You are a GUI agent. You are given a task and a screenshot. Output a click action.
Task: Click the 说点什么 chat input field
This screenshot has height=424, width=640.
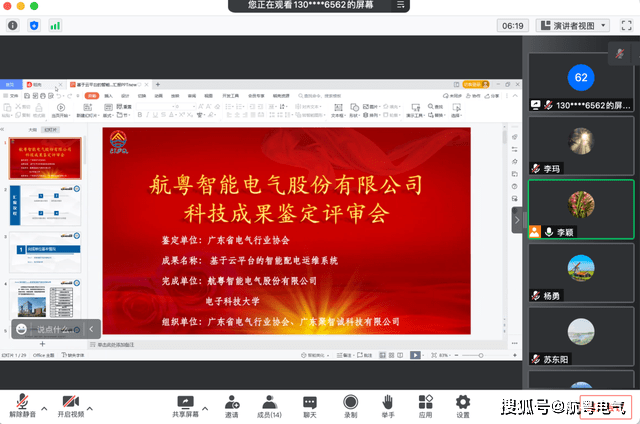click(x=56, y=329)
